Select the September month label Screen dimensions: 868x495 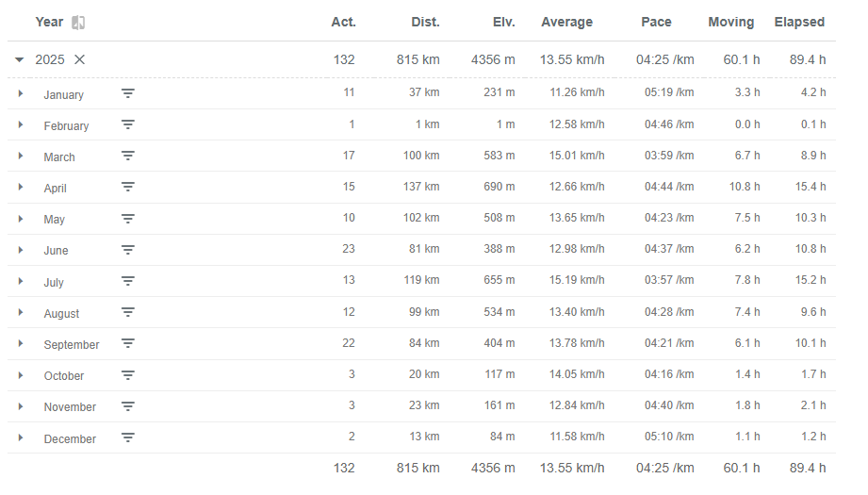[71, 345]
